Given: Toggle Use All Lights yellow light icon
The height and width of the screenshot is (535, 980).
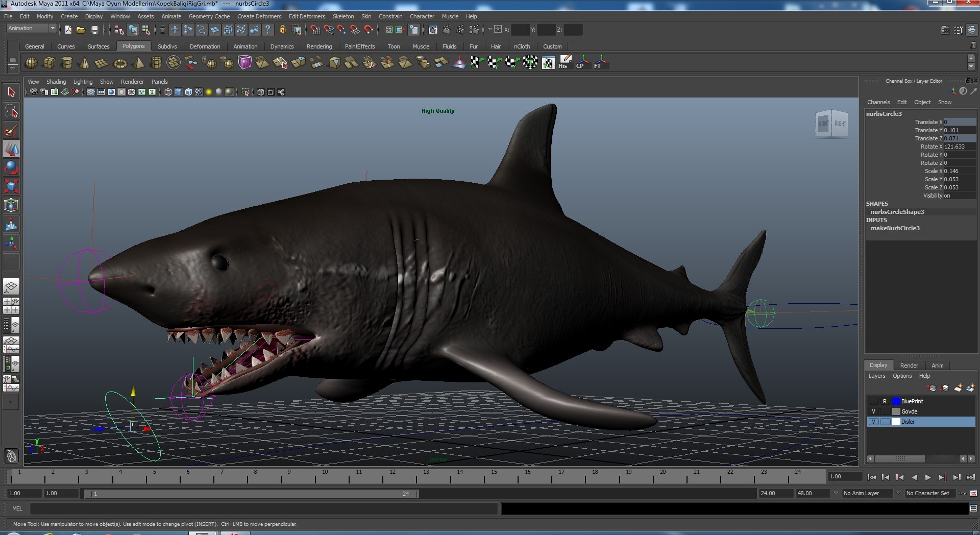Looking at the screenshot, I should [x=209, y=92].
